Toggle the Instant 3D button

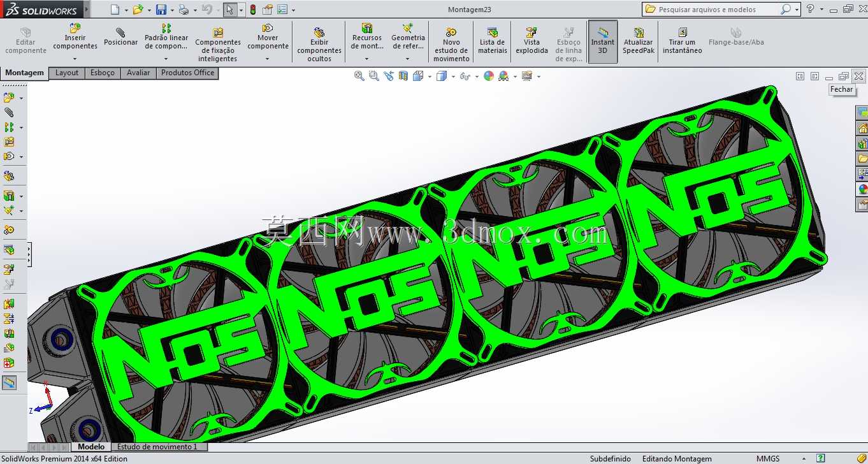pyautogui.click(x=603, y=41)
